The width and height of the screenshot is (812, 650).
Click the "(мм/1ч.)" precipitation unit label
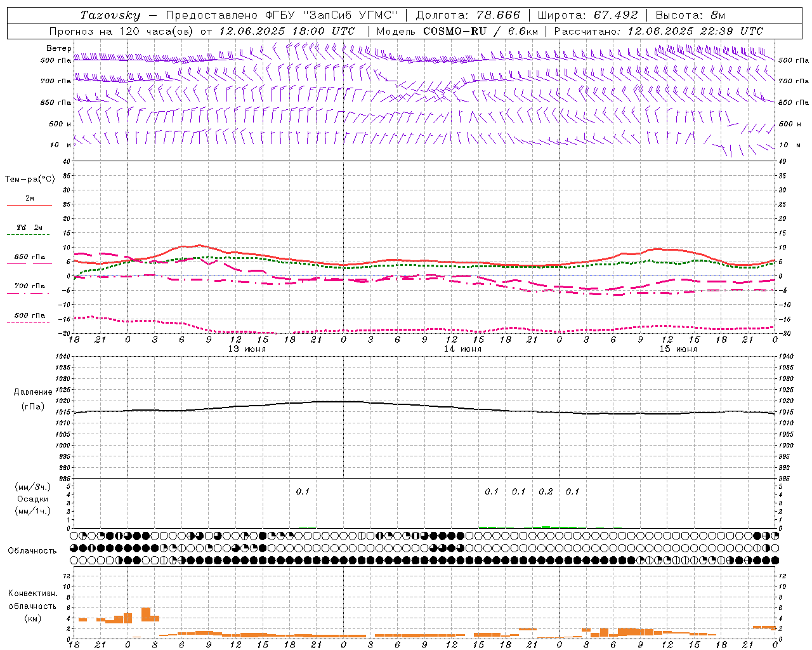(33, 511)
